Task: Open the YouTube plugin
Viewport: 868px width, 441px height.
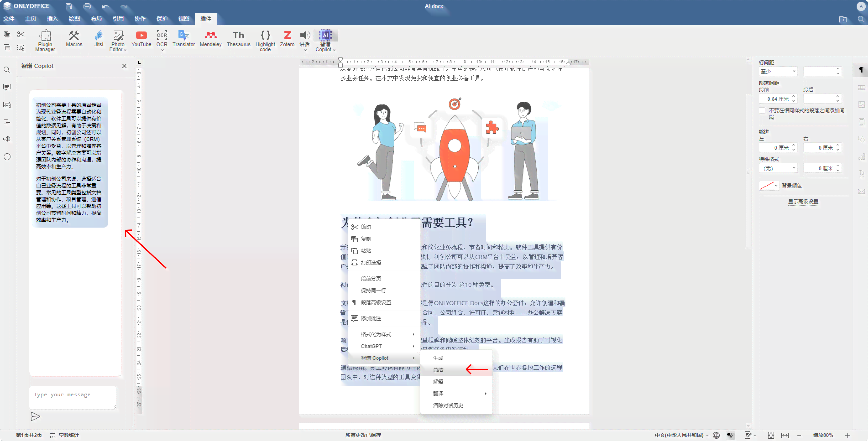Action: 141,38
